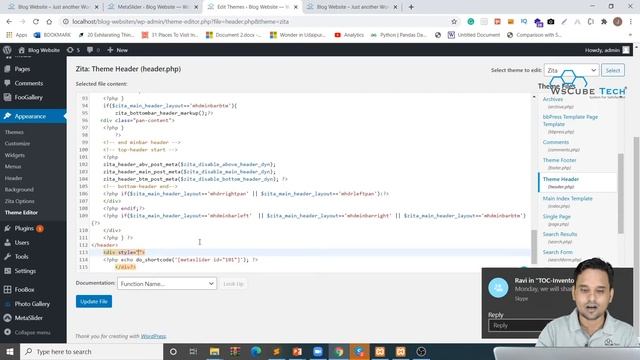Click the Grammarly extension icon
Image resolution: width=640 pixels, height=360 pixels.
pyautogui.click(x=471, y=22)
